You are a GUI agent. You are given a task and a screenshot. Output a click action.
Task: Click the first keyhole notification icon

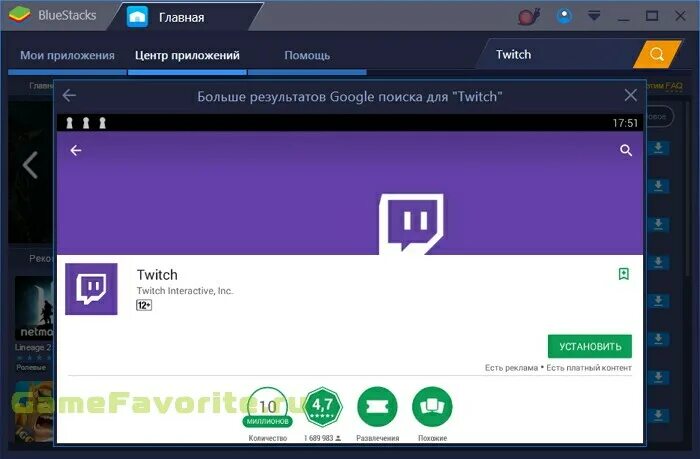click(69, 123)
